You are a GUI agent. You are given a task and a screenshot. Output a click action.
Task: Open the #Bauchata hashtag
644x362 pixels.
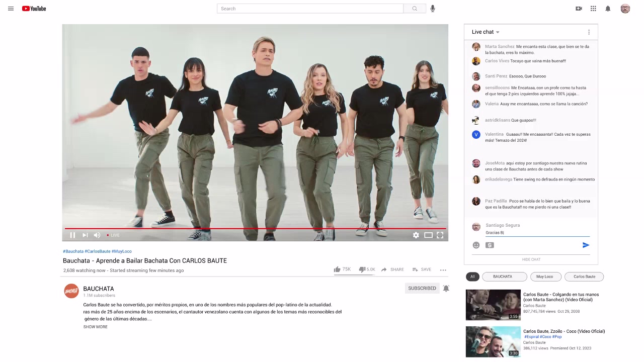(x=73, y=251)
